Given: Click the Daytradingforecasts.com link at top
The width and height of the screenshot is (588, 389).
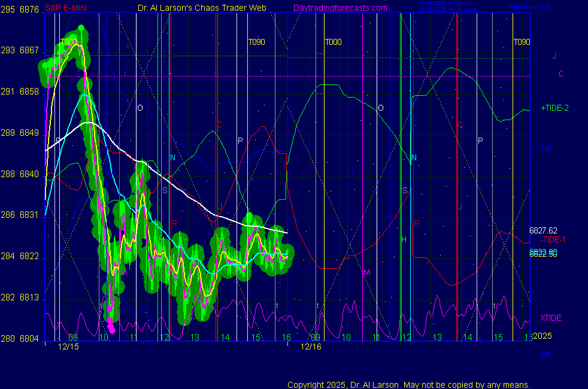Looking at the screenshot, I should 340,8.
